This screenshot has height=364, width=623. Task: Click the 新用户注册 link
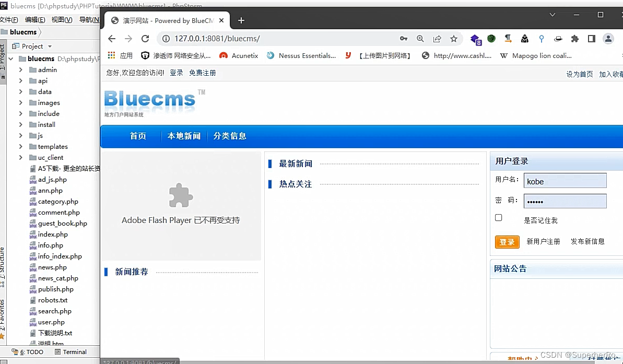(x=543, y=242)
